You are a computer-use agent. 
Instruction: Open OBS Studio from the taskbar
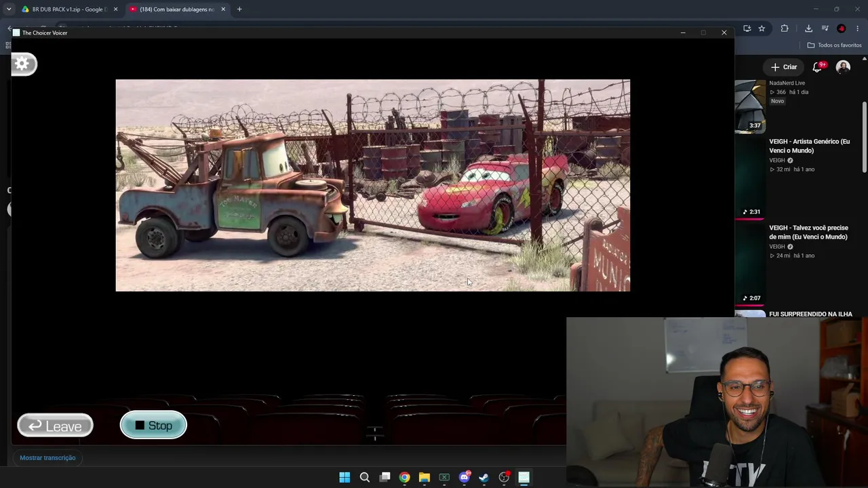click(x=504, y=477)
